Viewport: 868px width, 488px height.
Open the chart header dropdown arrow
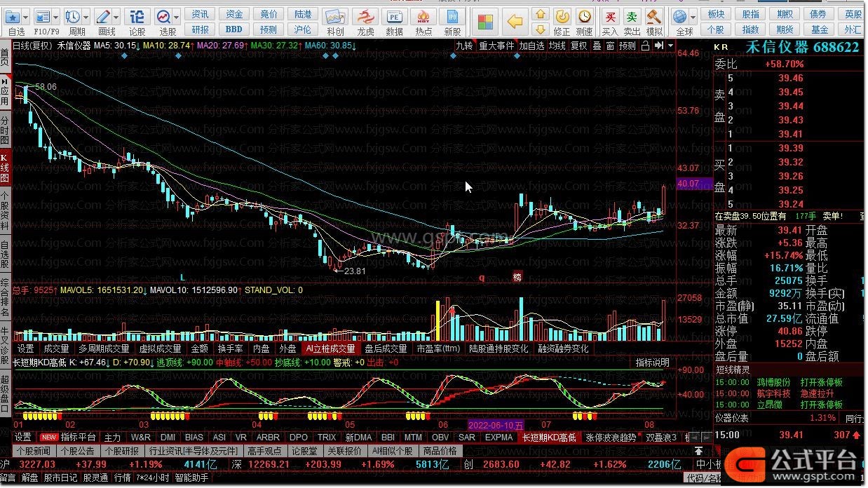click(670, 46)
